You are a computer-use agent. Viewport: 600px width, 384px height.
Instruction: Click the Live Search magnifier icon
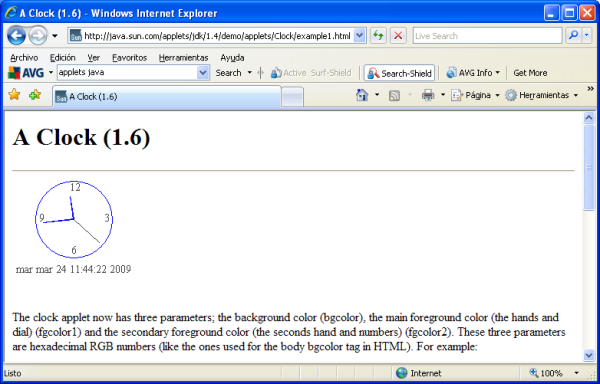(573, 36)
